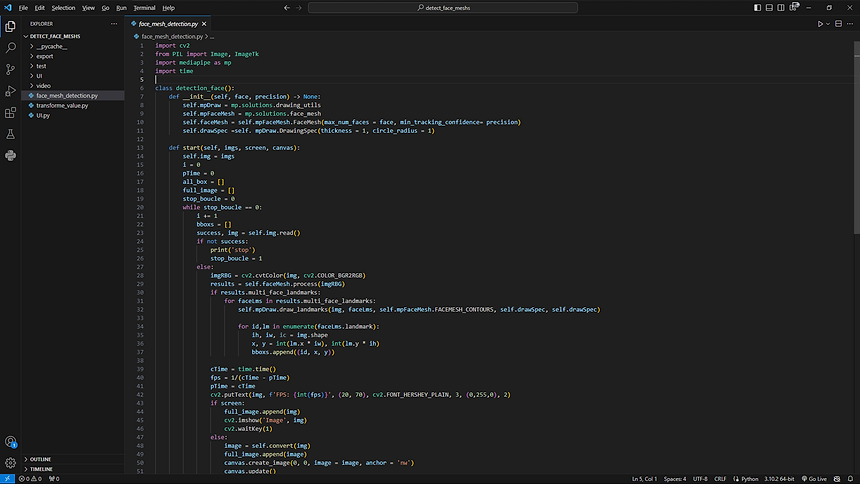Click the detect_face_meshs command search box
860x484 pixels.
click(443, 8)
